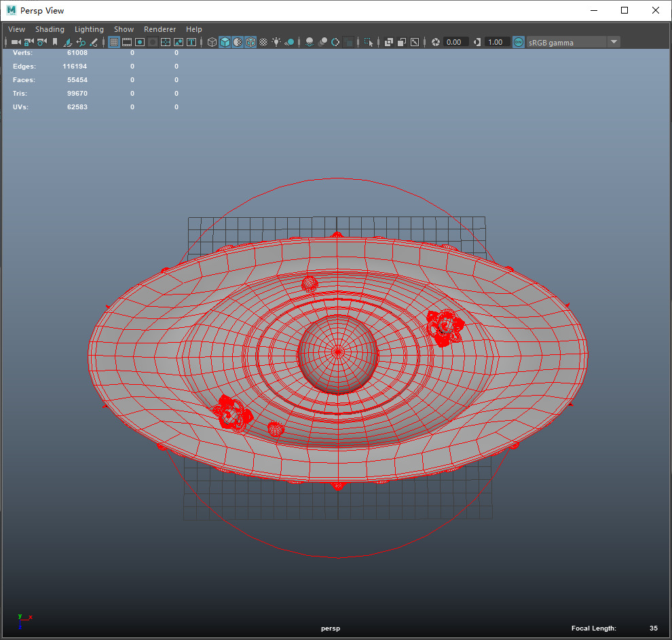Open the View menu
This screenshot has width=672, height=640.
coord(17,29)
